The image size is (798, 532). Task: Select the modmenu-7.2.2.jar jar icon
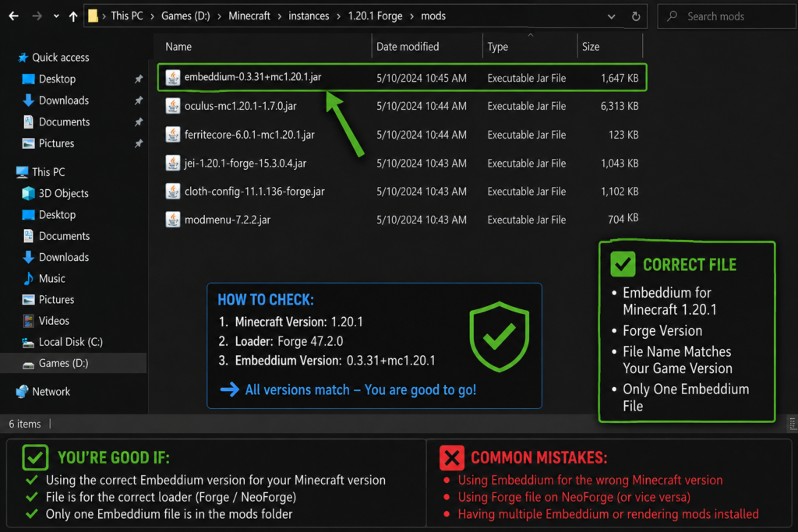pyautogui.click(x=173, y=220)
